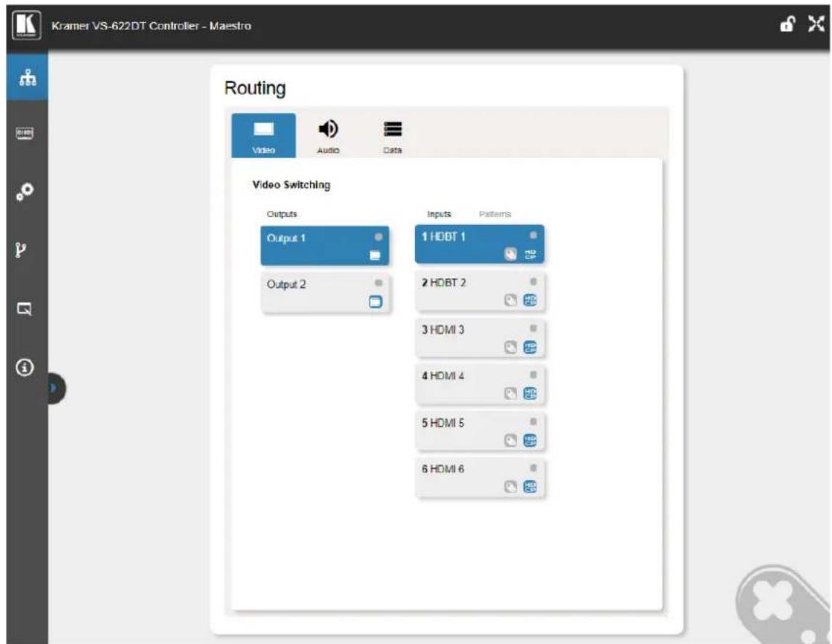The width and height of the screenshot is (832, 644).
Task: Click the signal status dot on 3 HDMI 3
Action: (534, 328)
